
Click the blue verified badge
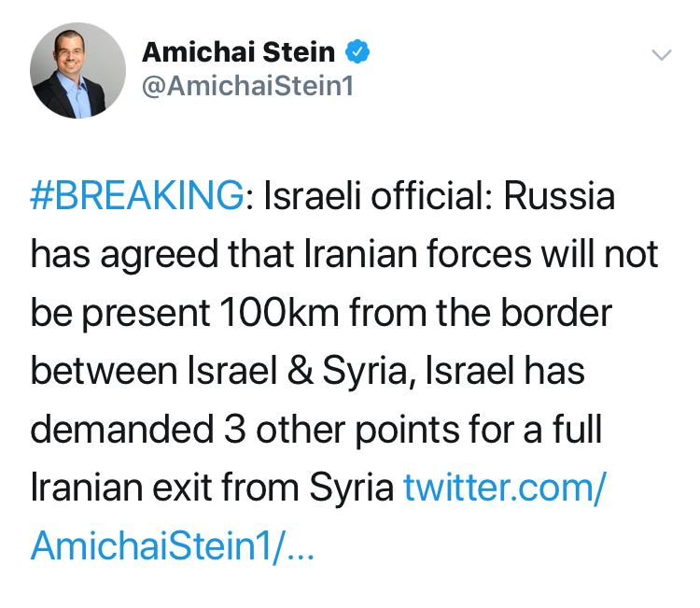(x=358, y=52)
